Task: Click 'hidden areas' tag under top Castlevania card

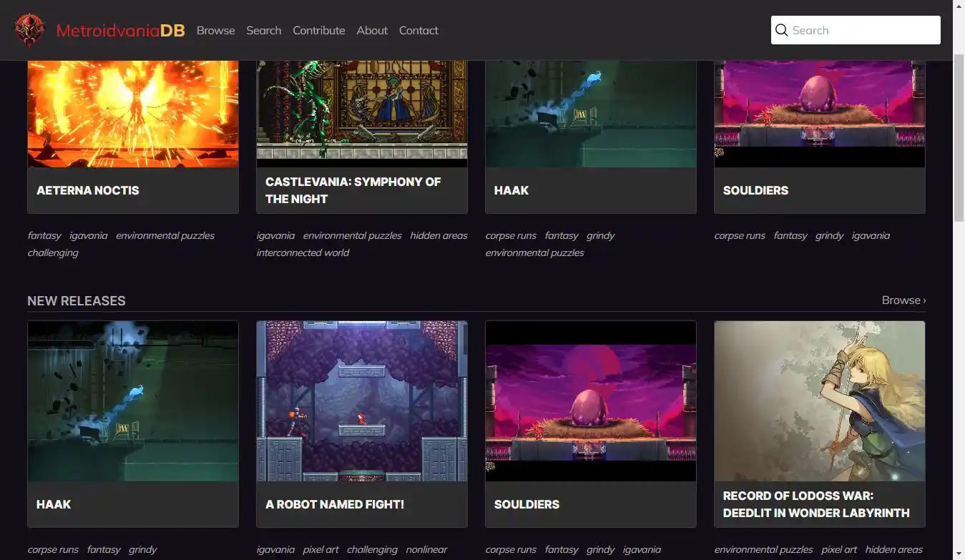Action: [439, 235]
